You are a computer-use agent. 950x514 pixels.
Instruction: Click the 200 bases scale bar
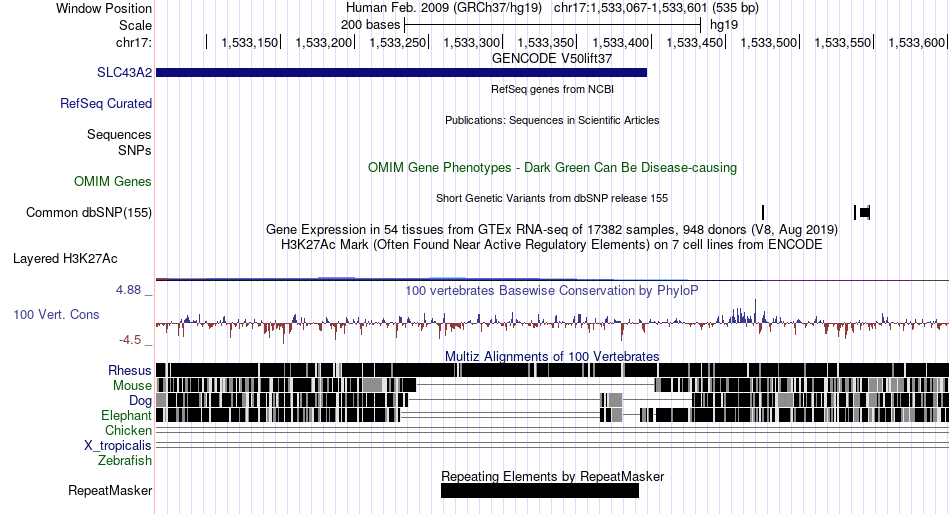point(553,25)
